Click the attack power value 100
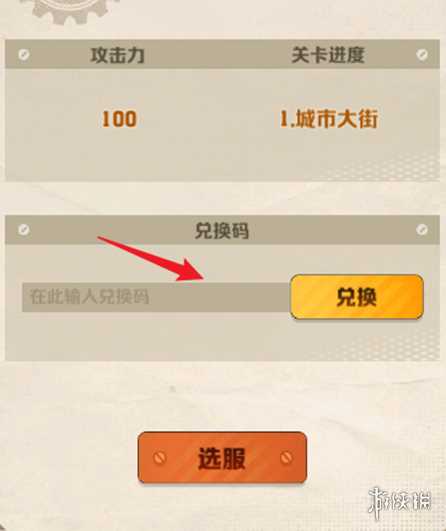446x531 pixels. (119, 119)
